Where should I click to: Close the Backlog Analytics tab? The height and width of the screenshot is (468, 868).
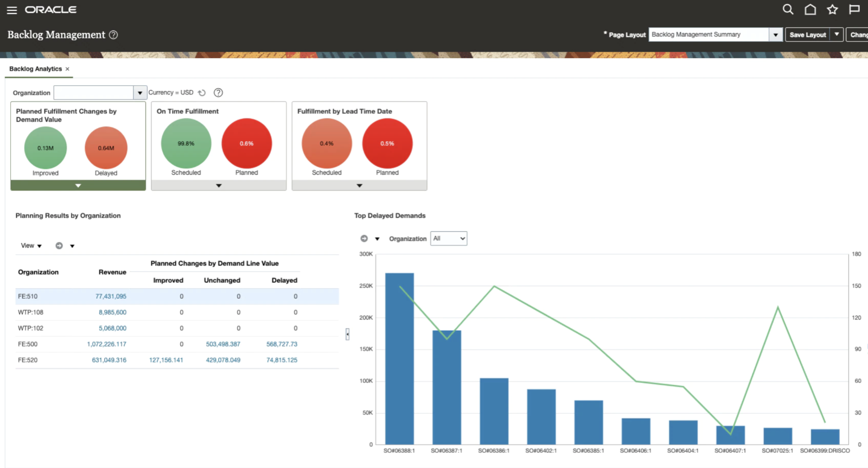(67, 69)
